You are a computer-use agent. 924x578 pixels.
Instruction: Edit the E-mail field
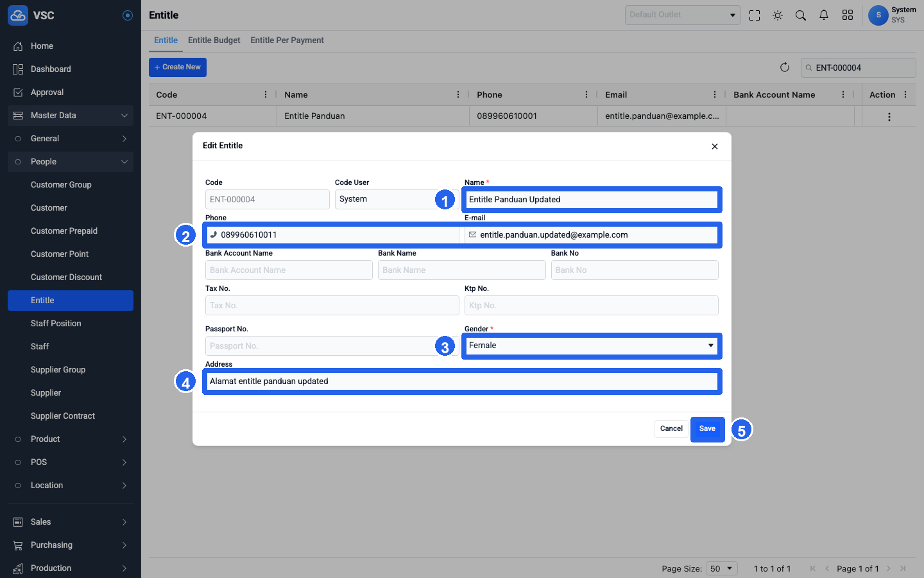[x=592, y=235]
